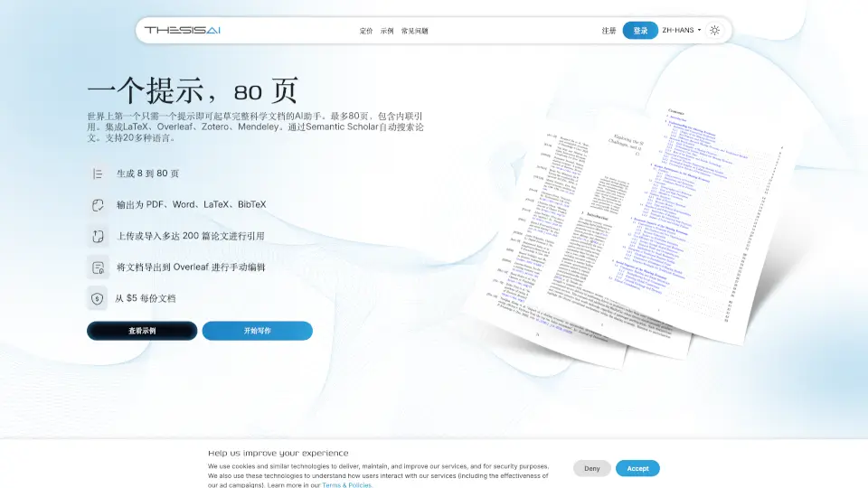868x488 pixels.
Task: Go to the 示例 navigation item
Action: (387, 31)
